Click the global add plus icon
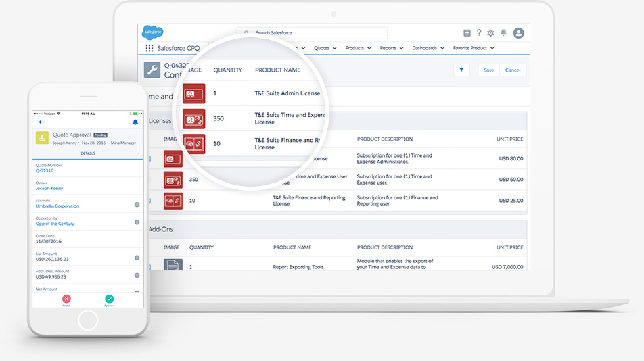This screenshot has width=644, height=361. point(467,33)
